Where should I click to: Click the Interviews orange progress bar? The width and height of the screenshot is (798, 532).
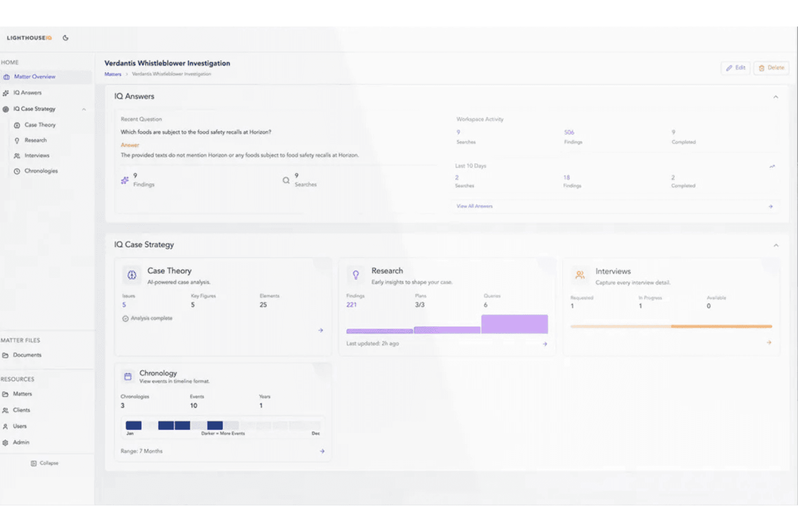click(671, 327)
